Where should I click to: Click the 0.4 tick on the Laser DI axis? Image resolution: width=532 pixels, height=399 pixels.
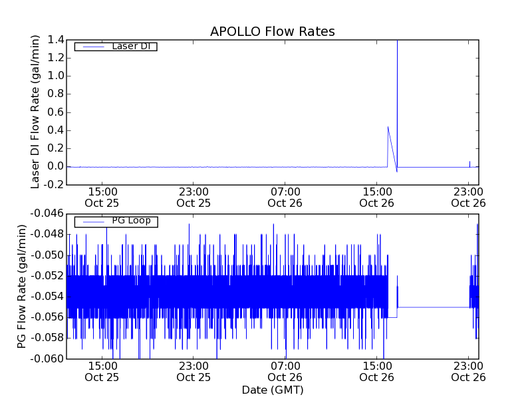tap(56, 130)
